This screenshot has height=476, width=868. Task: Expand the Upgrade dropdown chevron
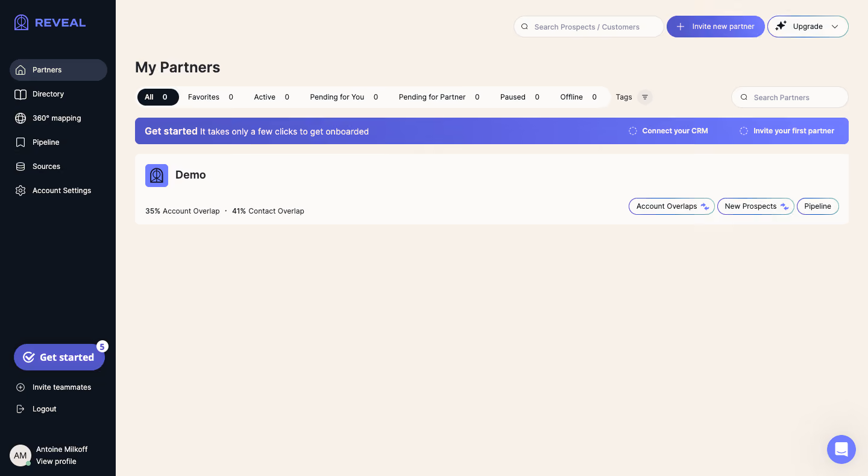(x=835, y=27)
